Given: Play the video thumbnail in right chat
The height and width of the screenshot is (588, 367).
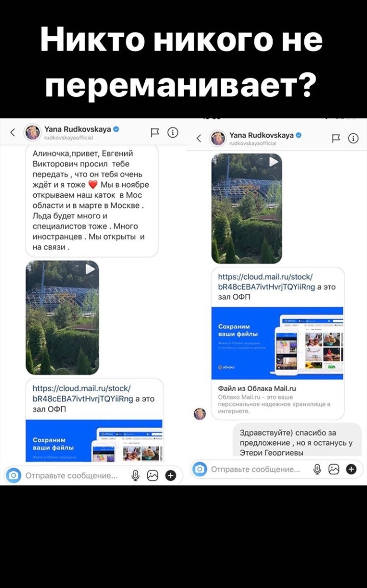Looking at the screenshot, I should [247, 208].
